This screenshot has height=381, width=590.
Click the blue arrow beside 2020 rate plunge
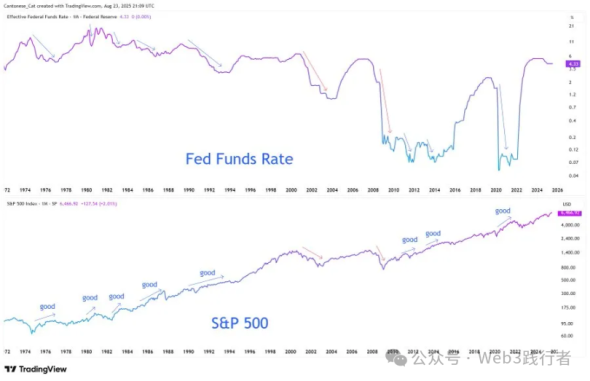[x=503, y=117]
